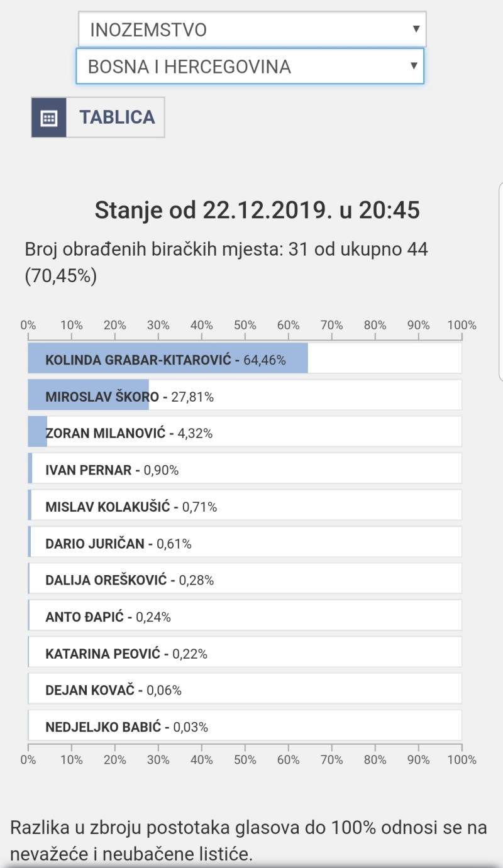Image resolution: width=503 pixels, height=868 pixels.
Task: Open the INOZEMSTVO dropdown
Action: pos(252,30)
